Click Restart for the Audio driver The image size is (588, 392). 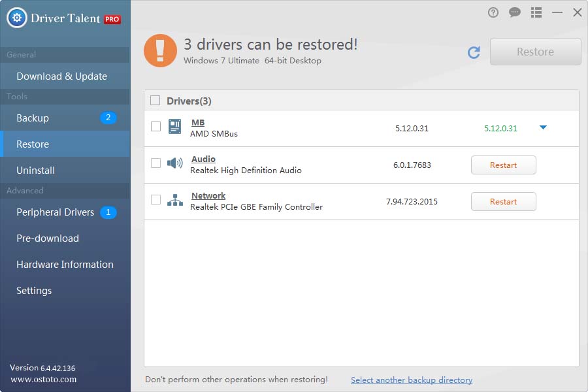503,165
